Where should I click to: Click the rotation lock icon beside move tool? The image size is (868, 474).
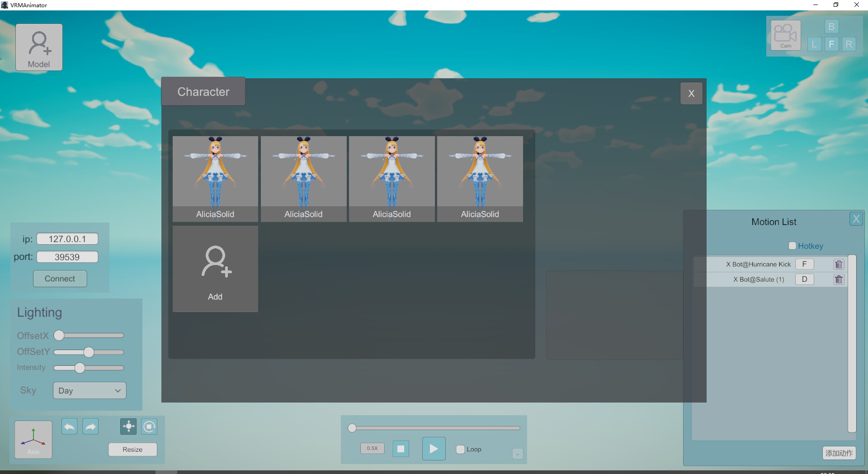point(149,426)
